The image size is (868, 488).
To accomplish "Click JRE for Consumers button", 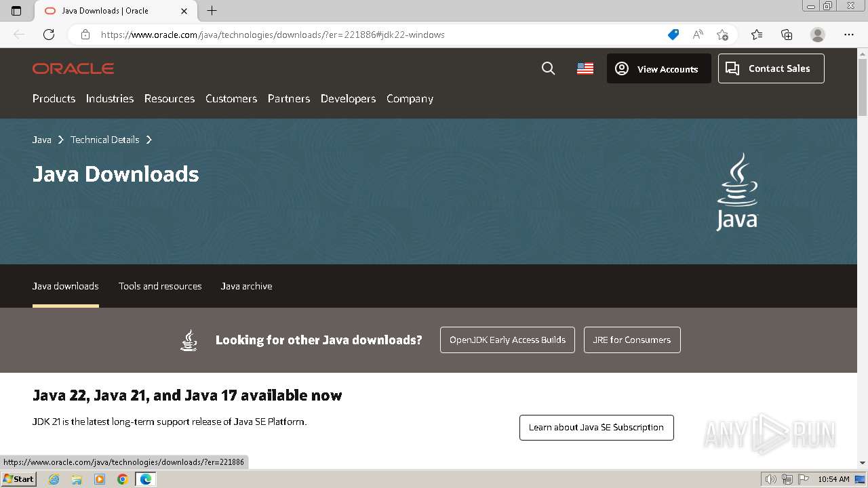I will (x=632, y=340).
